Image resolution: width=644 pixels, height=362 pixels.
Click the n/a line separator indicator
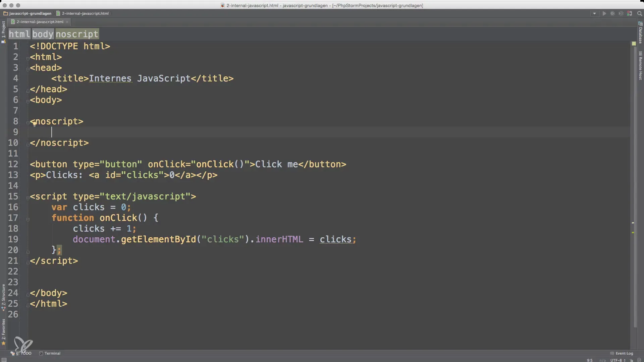(602, 360)
